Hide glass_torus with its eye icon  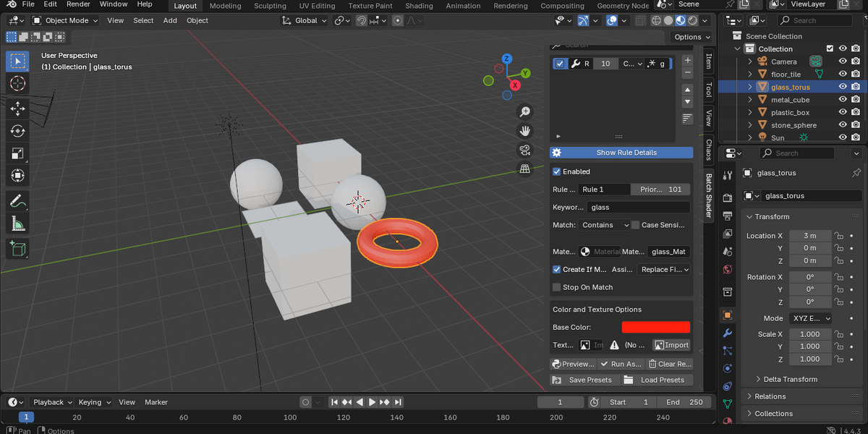pyautogui.click(x=843, y=87)
